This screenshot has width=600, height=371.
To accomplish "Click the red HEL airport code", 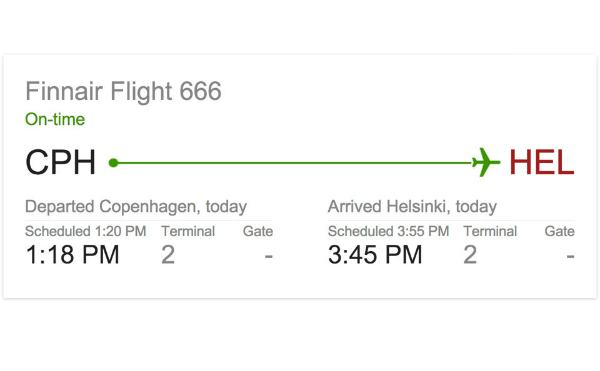I will click(541, 163).
